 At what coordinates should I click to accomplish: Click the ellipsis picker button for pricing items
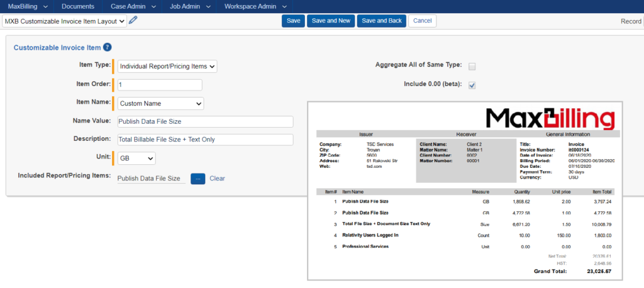197,179
